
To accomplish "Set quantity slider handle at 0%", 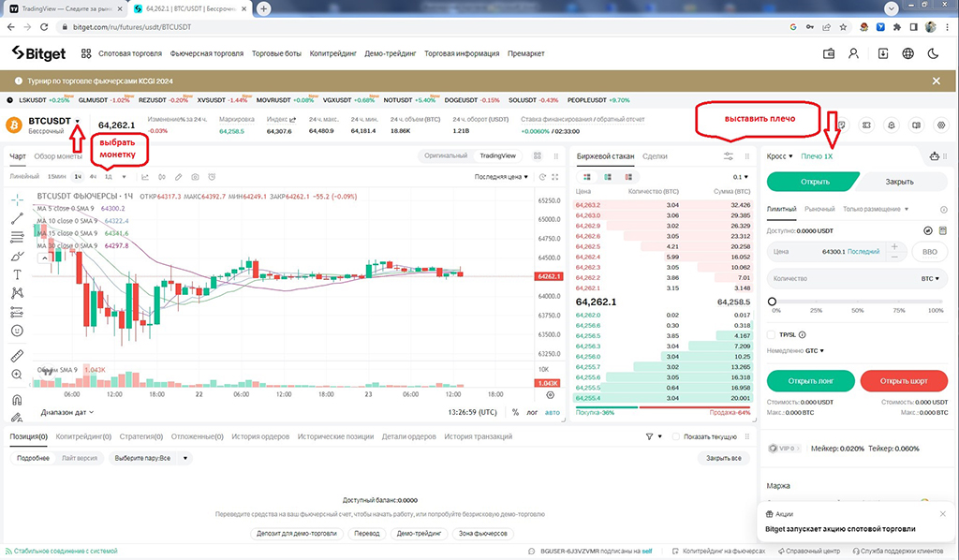I will pos(772,302).
